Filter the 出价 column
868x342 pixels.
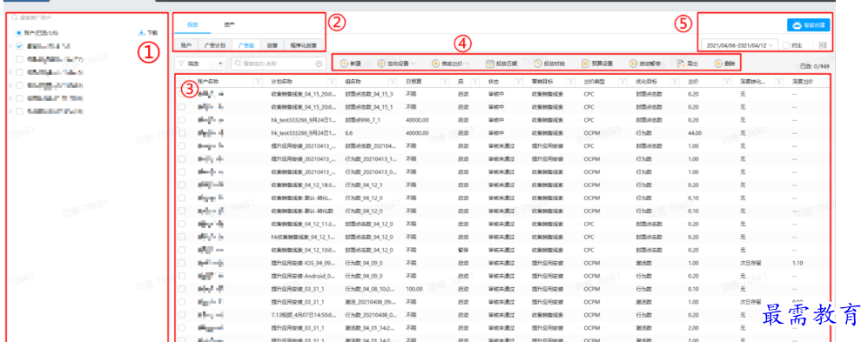(x=726, y=81)
